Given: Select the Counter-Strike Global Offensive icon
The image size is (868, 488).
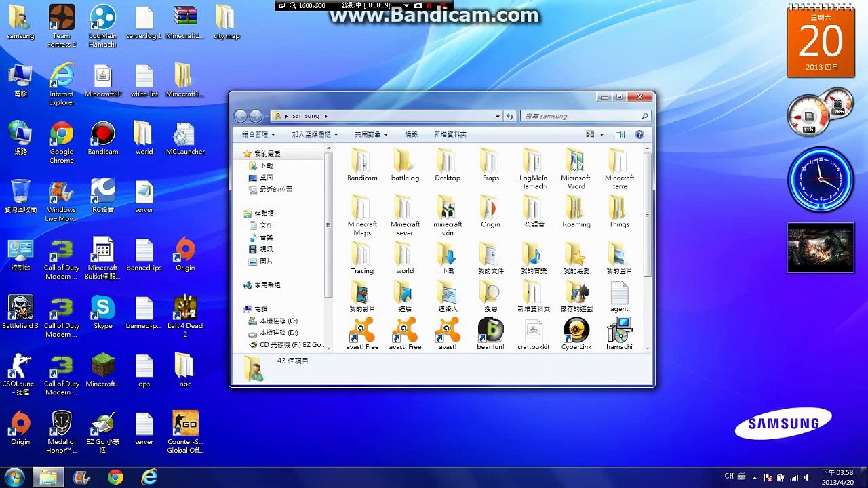Looking at the screenshot, I should click(x=185, y=432).
